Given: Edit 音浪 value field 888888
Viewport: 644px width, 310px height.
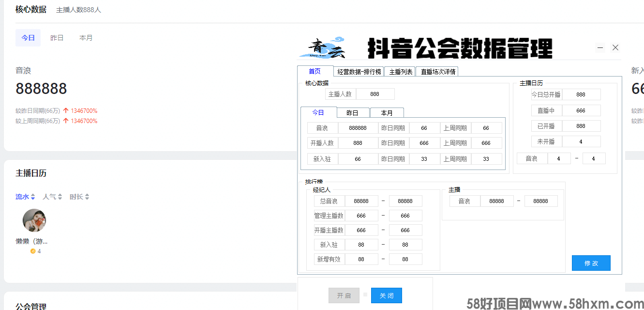Looking at the screenshot, I should pos(358,128).
